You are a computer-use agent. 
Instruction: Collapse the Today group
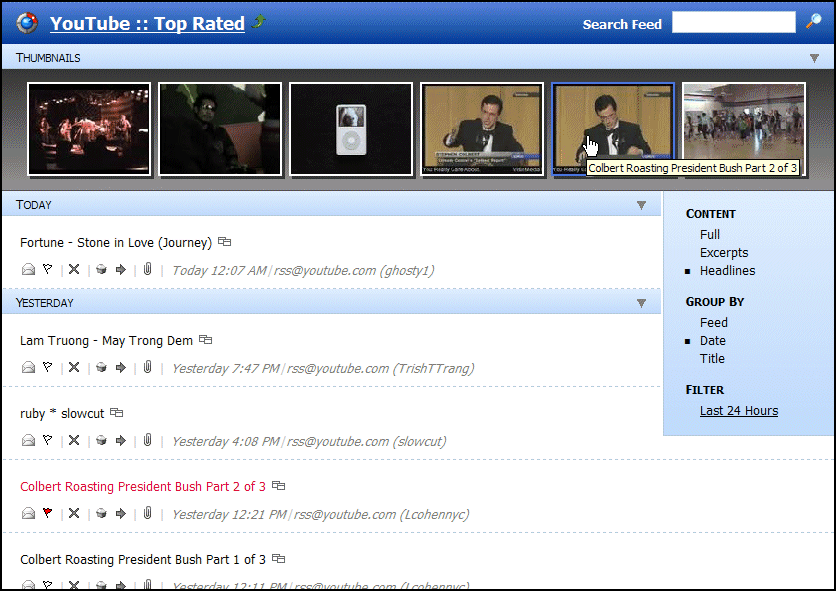(641, 205)
